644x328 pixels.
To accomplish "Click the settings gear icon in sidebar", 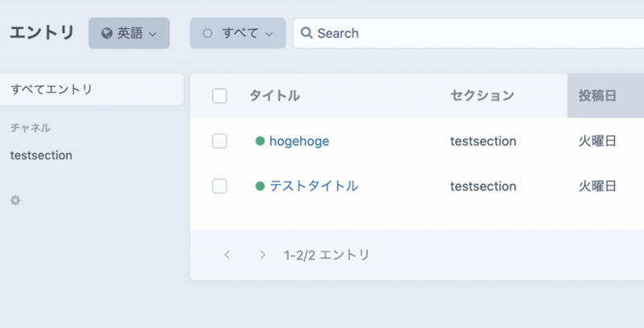I will coord(14,200).
